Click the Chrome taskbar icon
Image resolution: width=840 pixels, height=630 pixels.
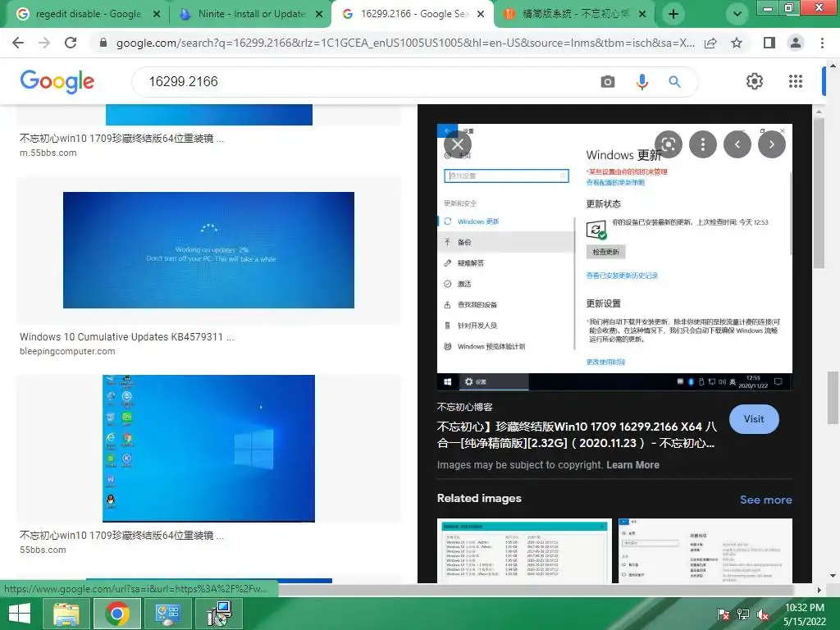pos(116,614)
